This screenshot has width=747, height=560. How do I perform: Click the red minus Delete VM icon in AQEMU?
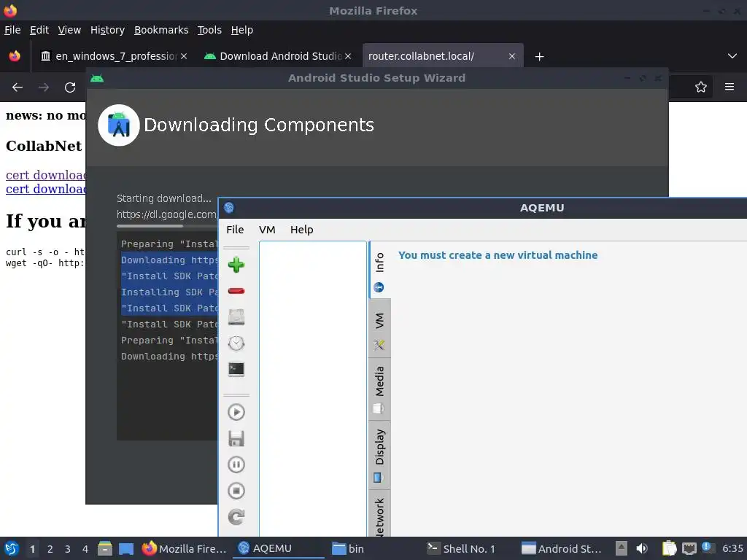click(236, 291)
